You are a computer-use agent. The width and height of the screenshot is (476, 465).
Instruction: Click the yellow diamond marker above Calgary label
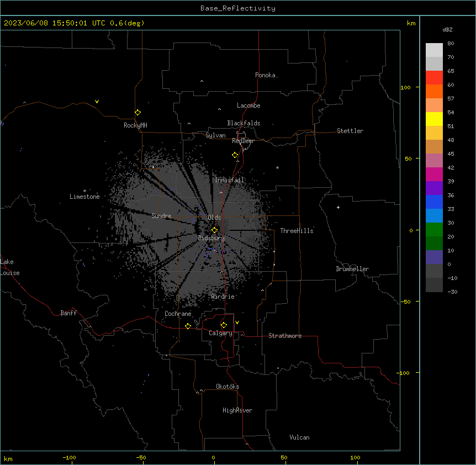tap(224, 325)
